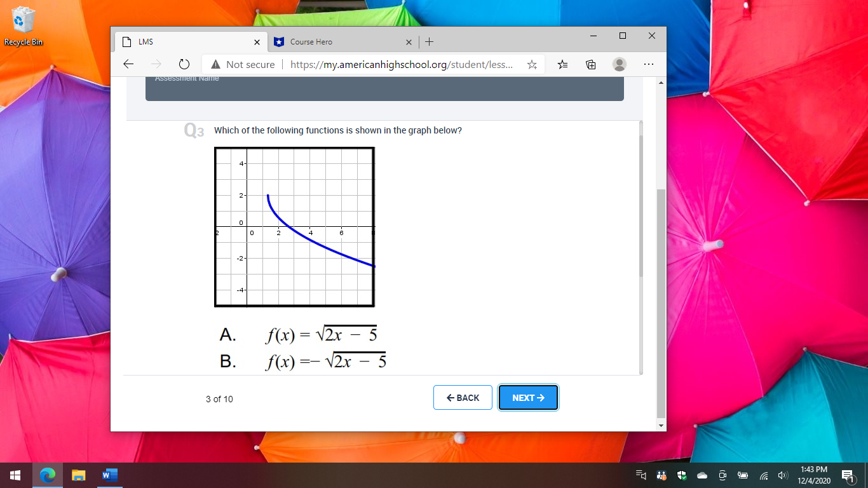This screenshot has width=868, height=488.
Task: Check the battery status tray icon
Action: pyautogui.click(x=743, y=475)
